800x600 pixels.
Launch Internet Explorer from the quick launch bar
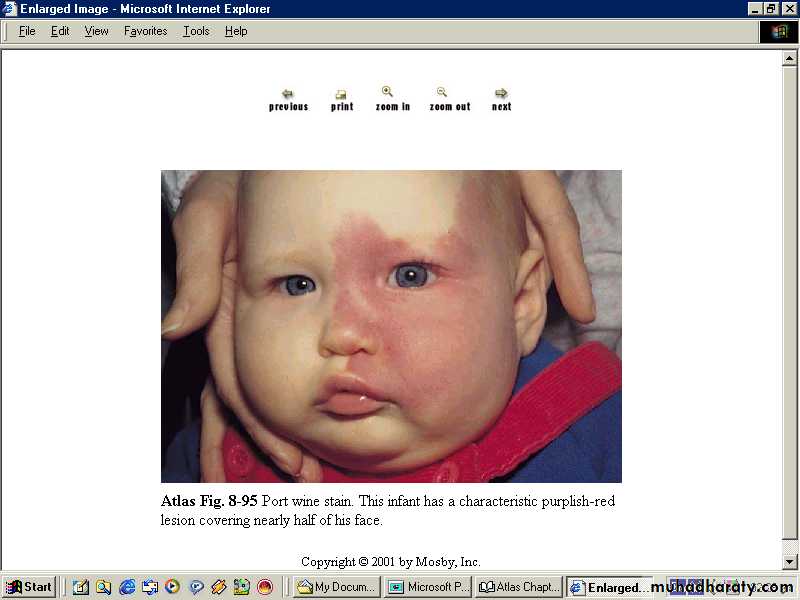pyautogui.click(x=127, y=587)
